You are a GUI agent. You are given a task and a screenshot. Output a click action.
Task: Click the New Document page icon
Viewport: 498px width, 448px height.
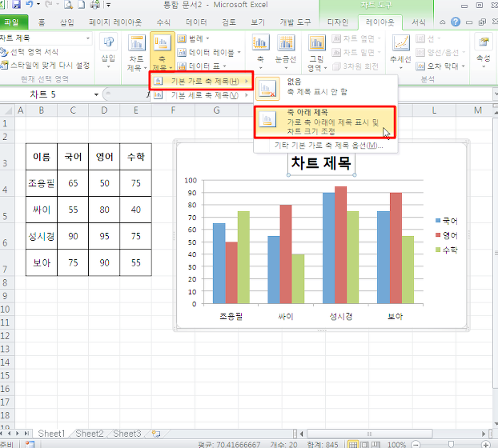click(82, 5)
